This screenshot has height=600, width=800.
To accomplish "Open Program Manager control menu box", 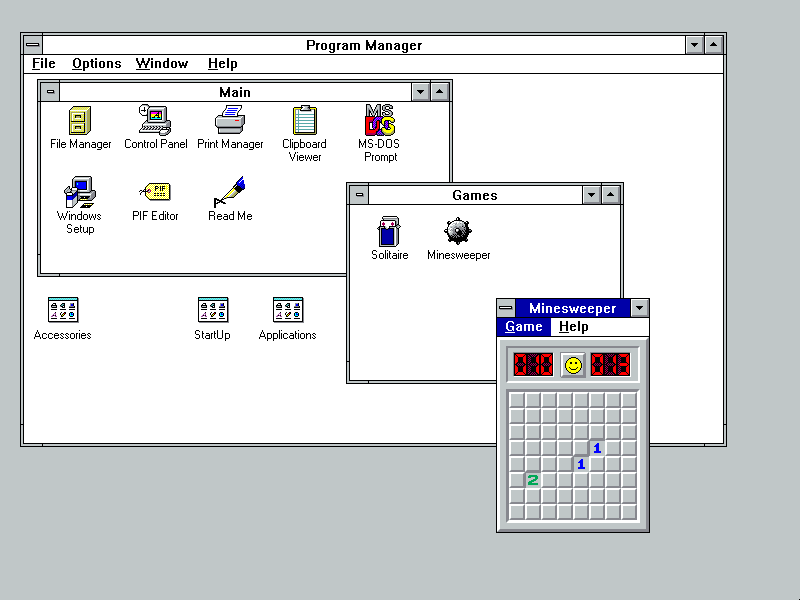I will (x=33, y=45).
